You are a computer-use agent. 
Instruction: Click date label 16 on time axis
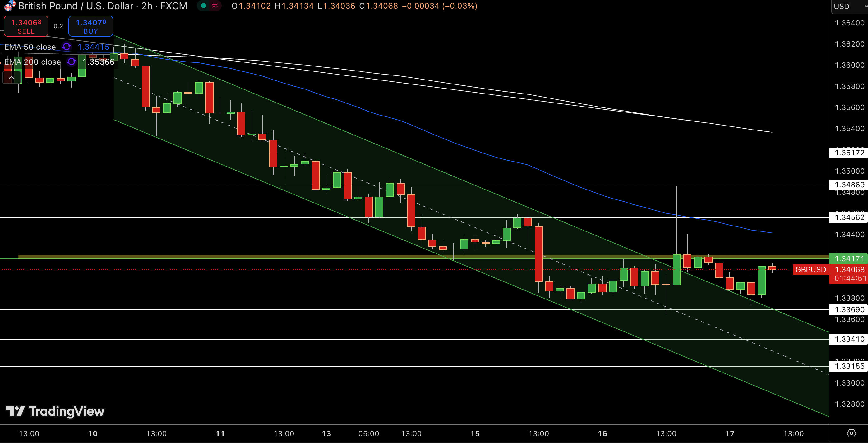coord(602,434)
